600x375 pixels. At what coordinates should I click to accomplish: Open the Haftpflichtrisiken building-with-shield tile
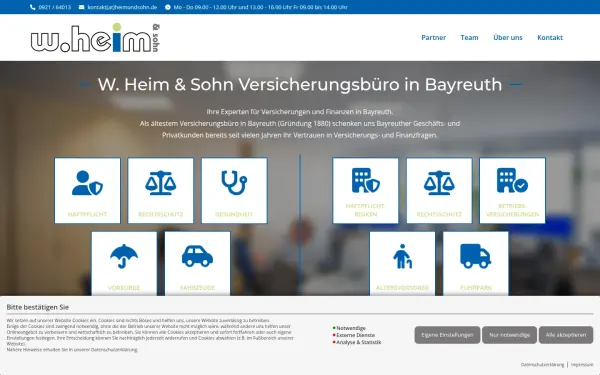[x=365, y=191]
